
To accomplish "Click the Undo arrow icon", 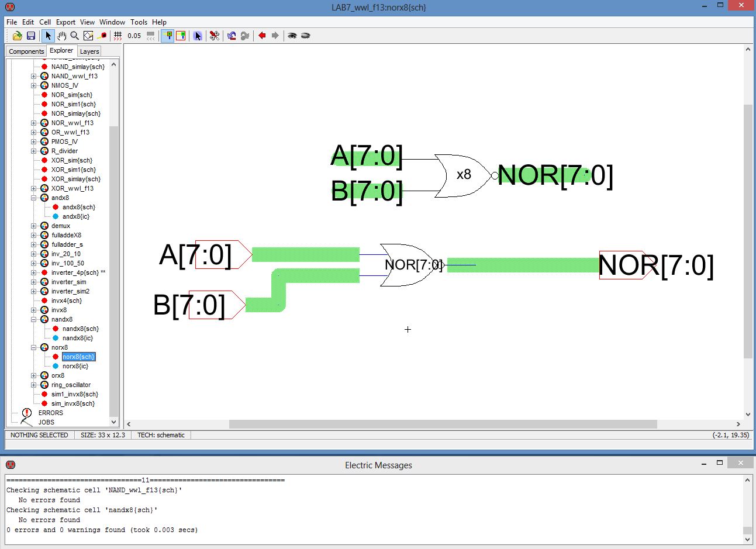I will click(232, 36).
